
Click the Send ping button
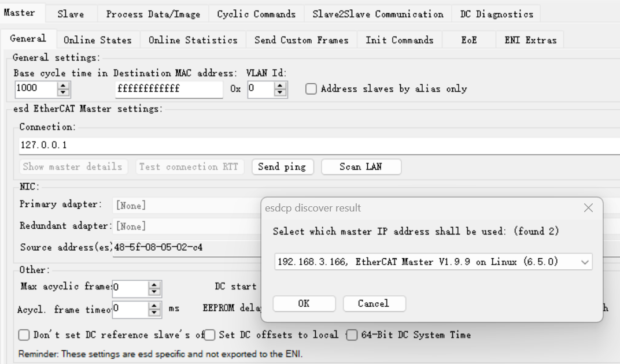click(x=282, y=167)
